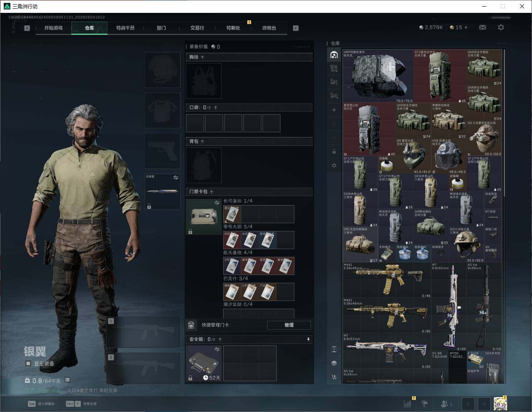
Task: Switch to the 特战干员 tab
Action: tap(125, 28)
